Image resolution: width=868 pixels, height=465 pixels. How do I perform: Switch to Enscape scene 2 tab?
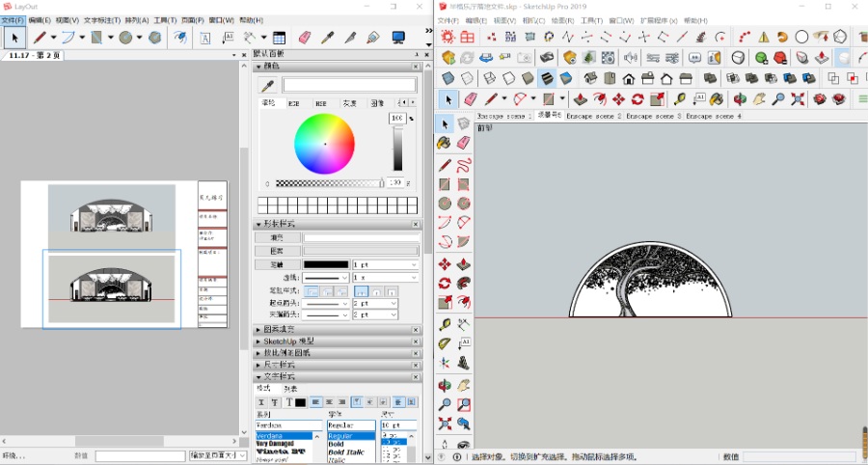(x=593, y=116)
